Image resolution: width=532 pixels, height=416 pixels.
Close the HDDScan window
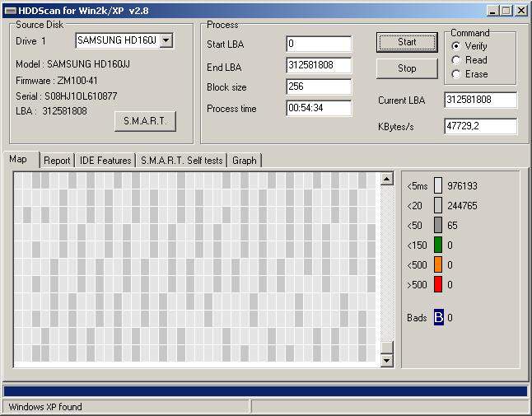tap(520, 11)
